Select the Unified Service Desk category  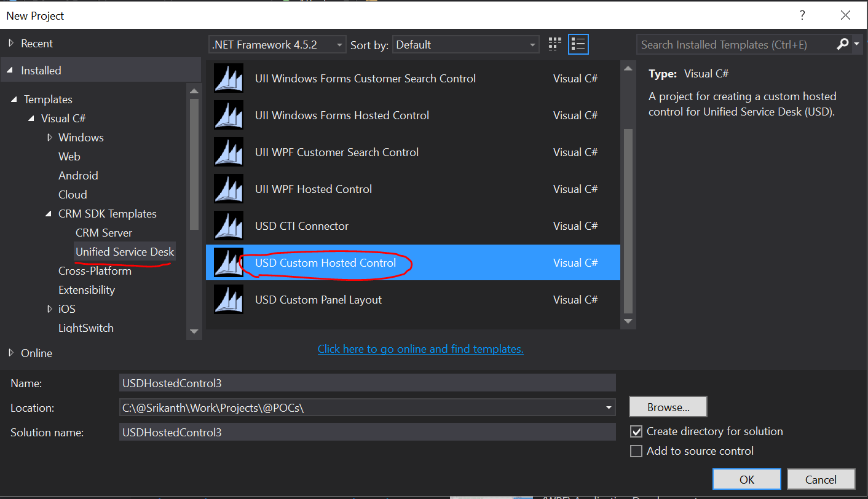[x=124, y=251]
